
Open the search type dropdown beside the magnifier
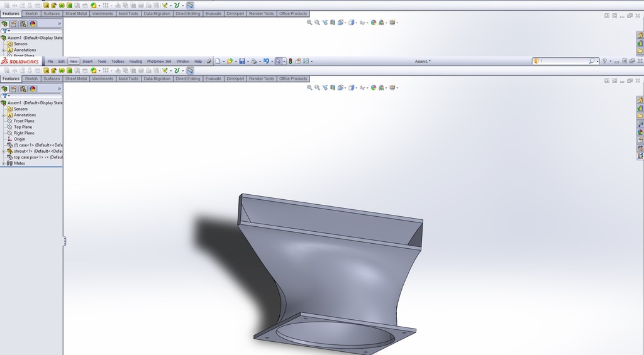point(597,62)
